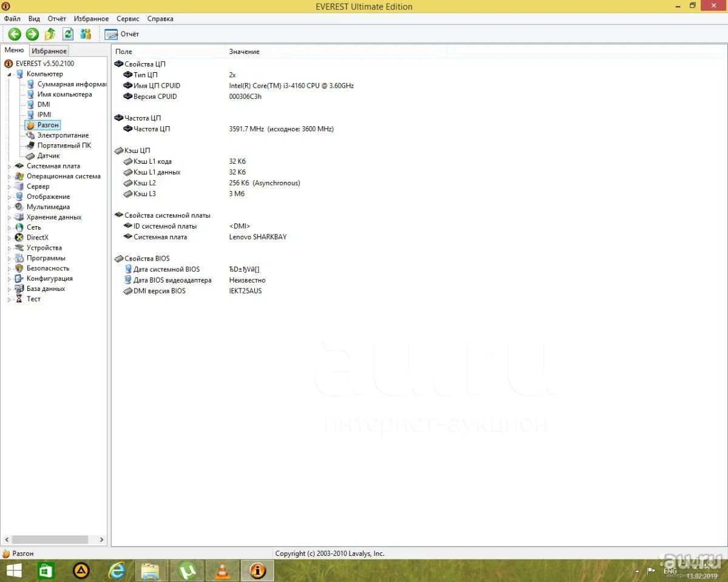The height and width of the screenshot is (582, 728).
Task: Click the DirectX category icon
Action: point(19,238)
